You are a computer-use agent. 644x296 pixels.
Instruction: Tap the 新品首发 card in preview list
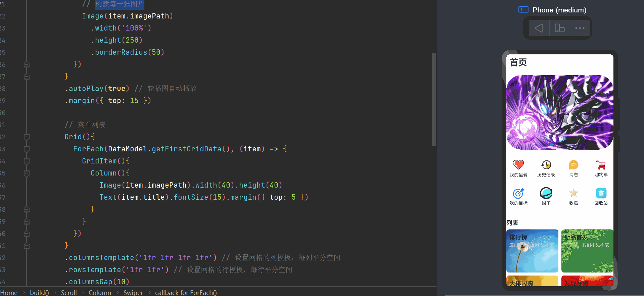point(587,251)
